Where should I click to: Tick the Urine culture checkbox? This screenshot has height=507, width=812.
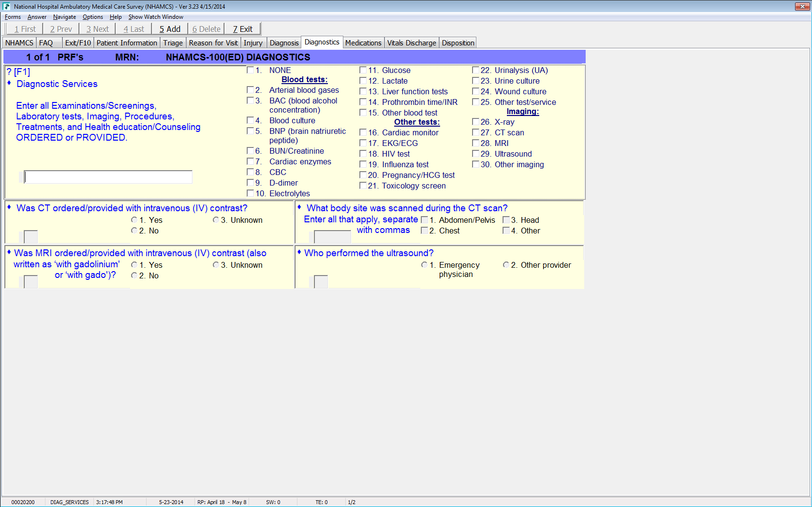[476, 81]
